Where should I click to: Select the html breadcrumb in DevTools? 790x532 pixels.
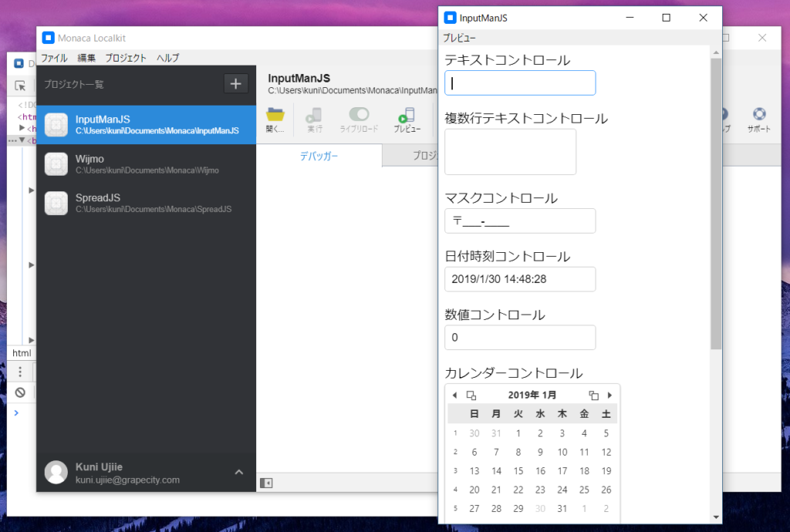click(x=22, y=353)
